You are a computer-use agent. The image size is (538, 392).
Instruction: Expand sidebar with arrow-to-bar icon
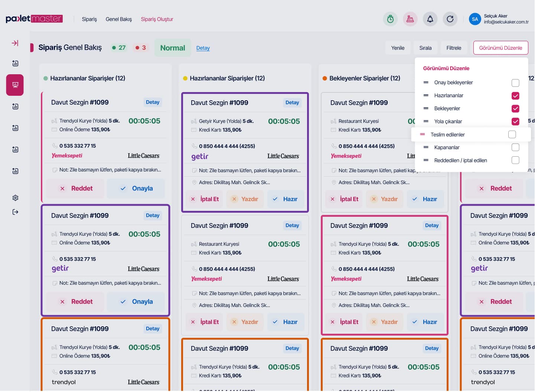pos(15,43)
